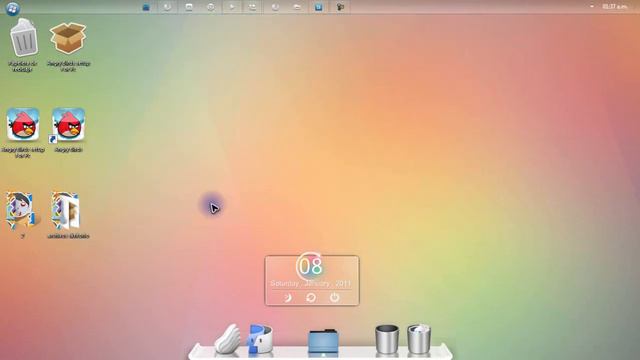Image resolution: width=640 pixels, height=360 pixels.
Task: Click the solid blue icon starting top bar
Action: point(146,7)
